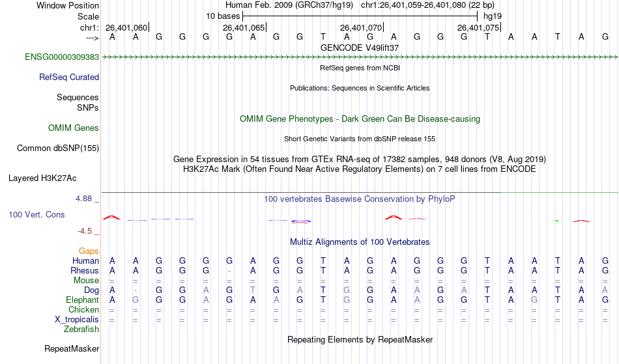
Task: Click the GTEx Gene Expression track title
Action: (360, 160)
